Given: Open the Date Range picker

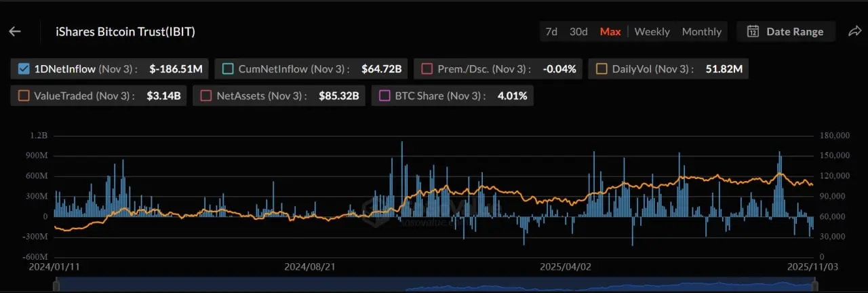Looking at the screenshot, I should click(x=785, y=31).
